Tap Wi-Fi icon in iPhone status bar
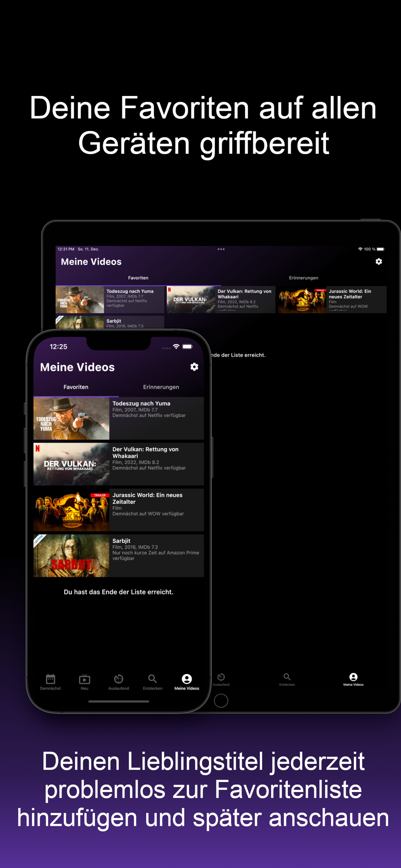The height and width of the screenshot is (868, 401). [176, 346]
